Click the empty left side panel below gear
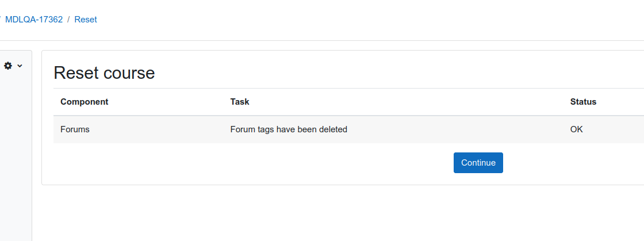Image resolution: width=644 pixels, height=241 pixels. 16,156
